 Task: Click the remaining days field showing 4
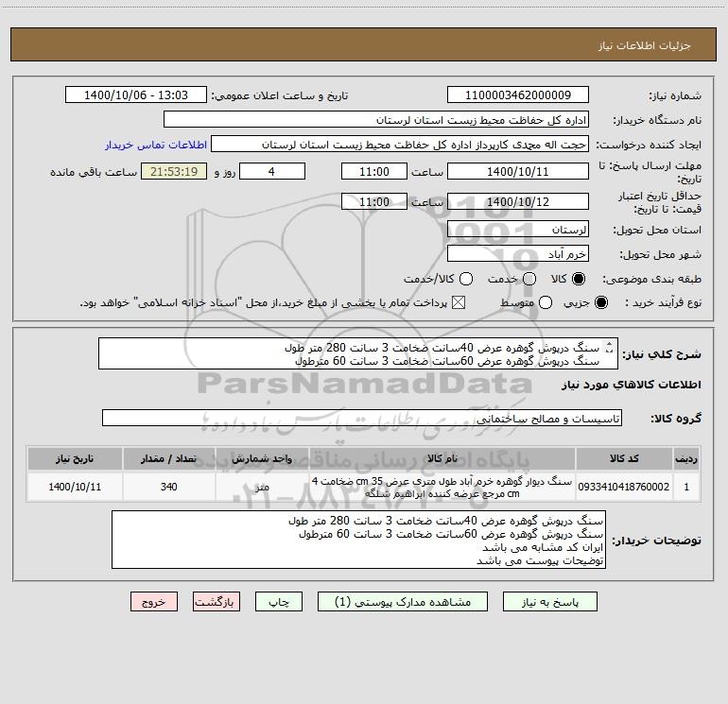(x=272, y=171)
